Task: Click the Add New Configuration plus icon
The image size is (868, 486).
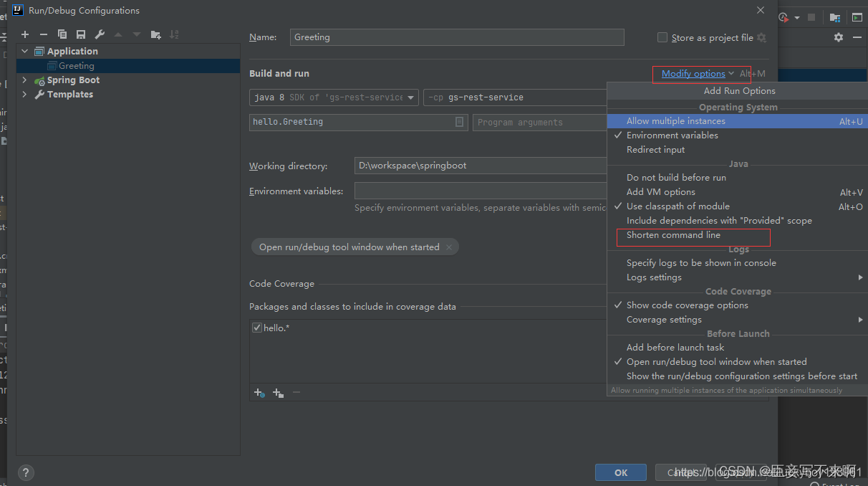Action: coord(24,34)
